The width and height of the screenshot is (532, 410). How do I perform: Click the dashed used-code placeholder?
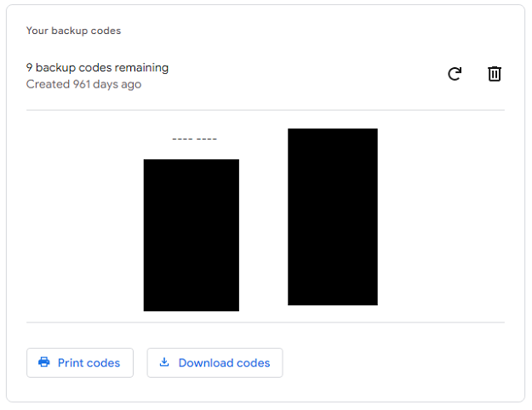point(194,139)
